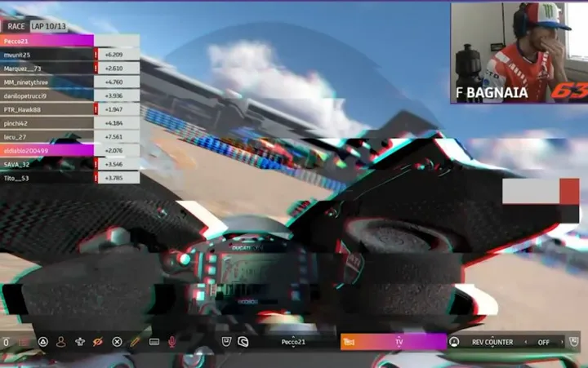Open the REV COUNTER option selector
The width and height of the screenshot is (588, 368).
(492, 342)
